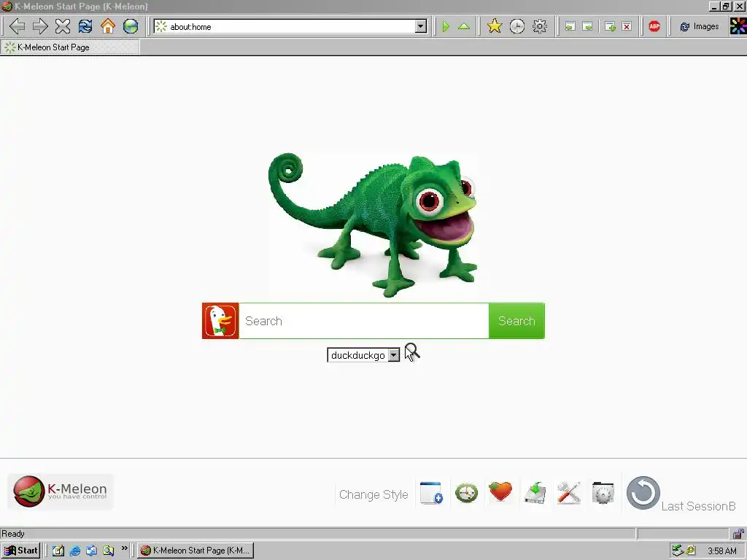Stop loading with the X icon
The image size is (747, 560).
coord(63,26)
